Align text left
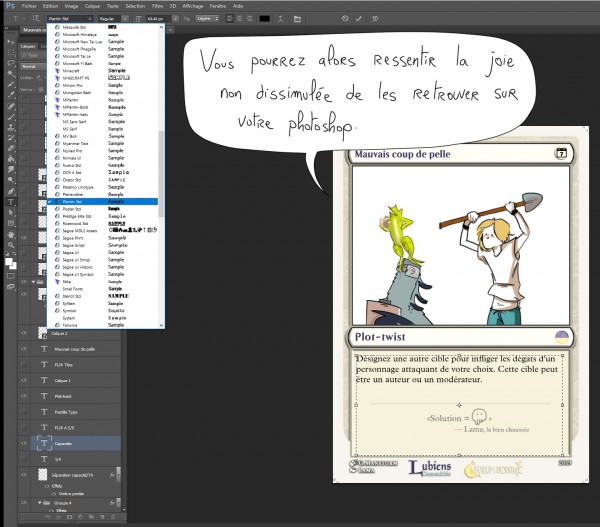The height and width of the screenshot is (527, 600). coord(229,18)
